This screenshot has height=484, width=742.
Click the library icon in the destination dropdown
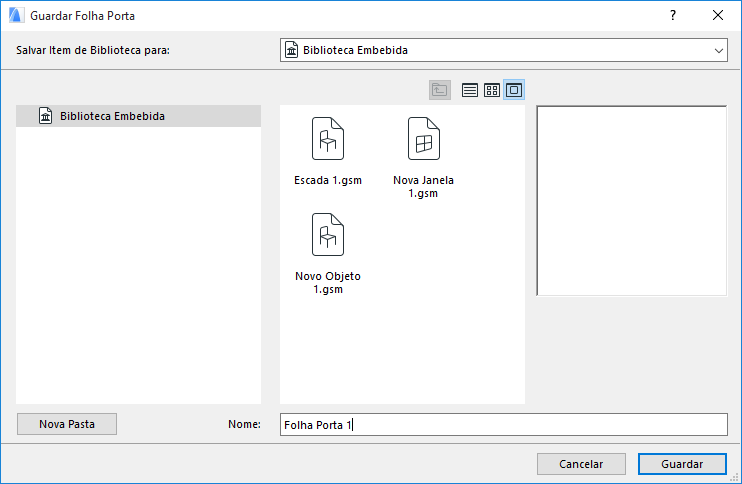[292, 50]
